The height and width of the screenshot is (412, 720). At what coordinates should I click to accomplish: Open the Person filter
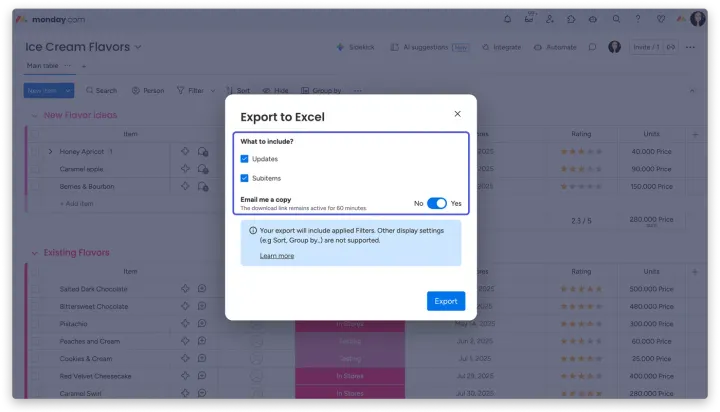(148, 90)
